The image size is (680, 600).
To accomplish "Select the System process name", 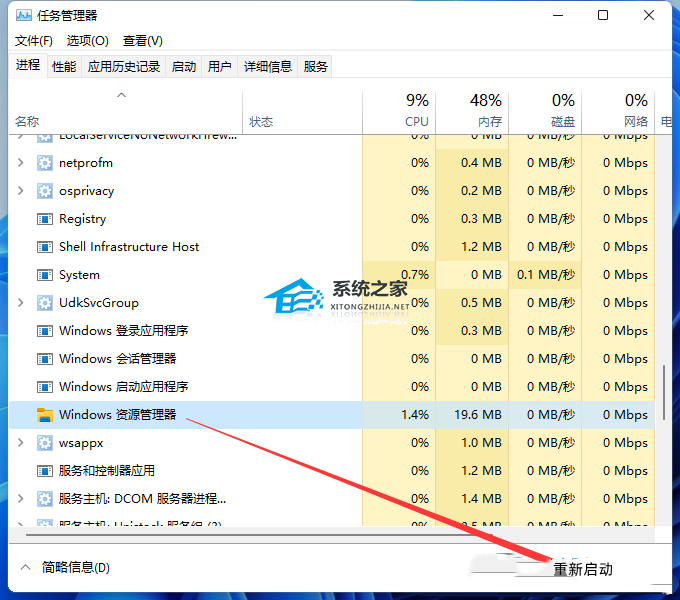I will coord(79,275).
